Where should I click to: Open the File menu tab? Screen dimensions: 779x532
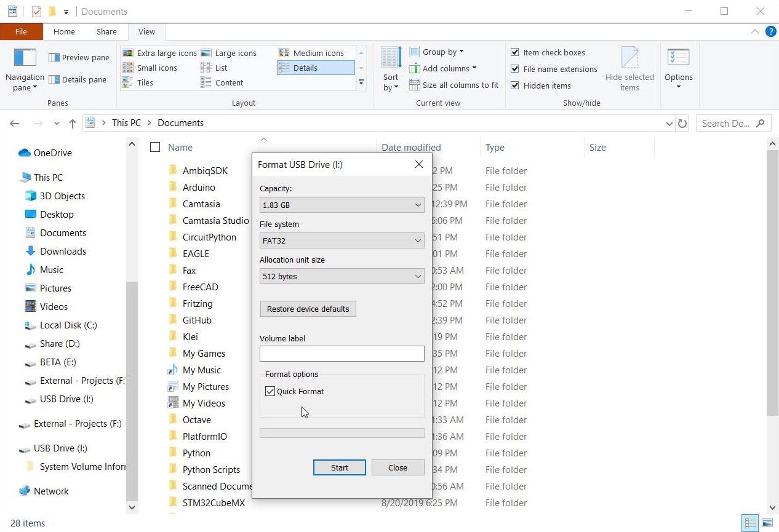[x=21, y=32]
